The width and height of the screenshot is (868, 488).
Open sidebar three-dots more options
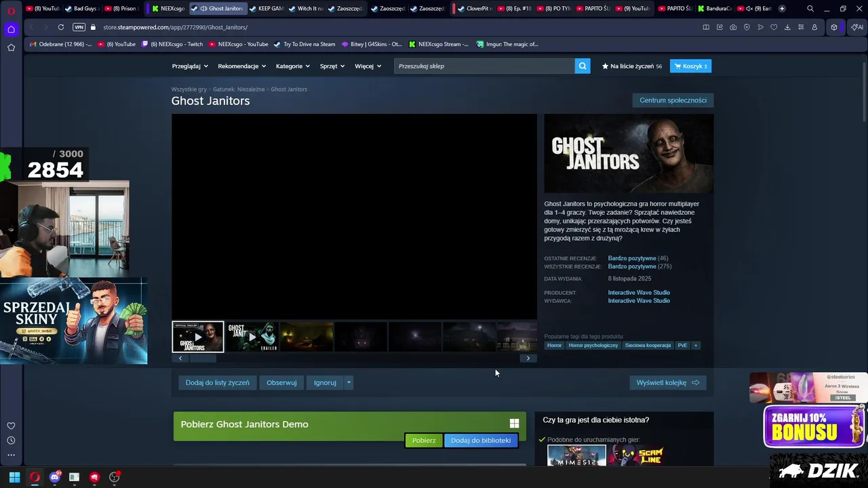tap(11, 455)
